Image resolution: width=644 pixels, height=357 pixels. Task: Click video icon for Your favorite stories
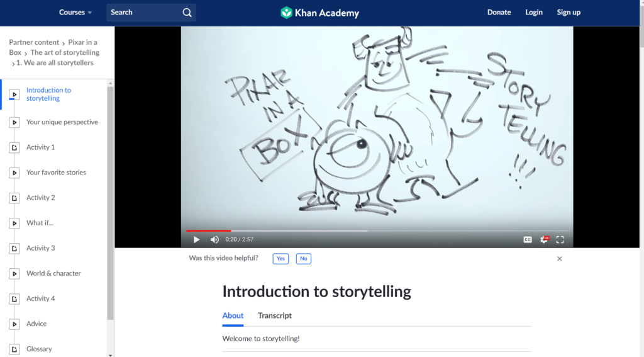[x=14, y=173]
